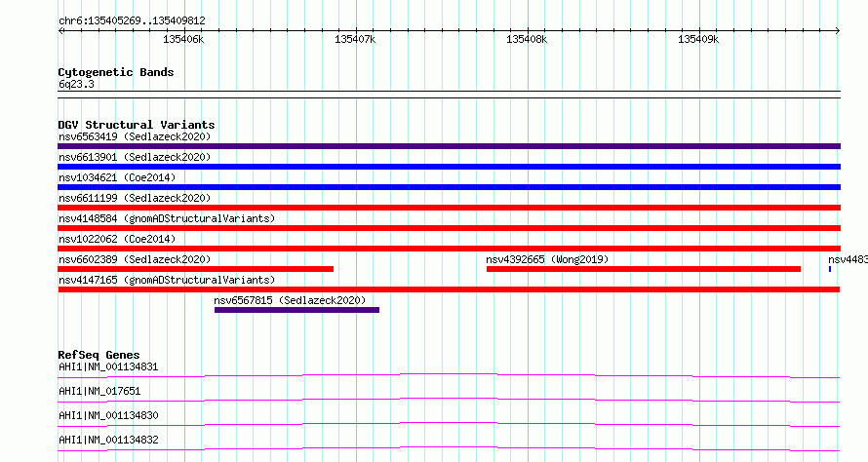
Task: Click the nsv6567815 (Sedlazeck2020) label
Action: coord(290,300)
